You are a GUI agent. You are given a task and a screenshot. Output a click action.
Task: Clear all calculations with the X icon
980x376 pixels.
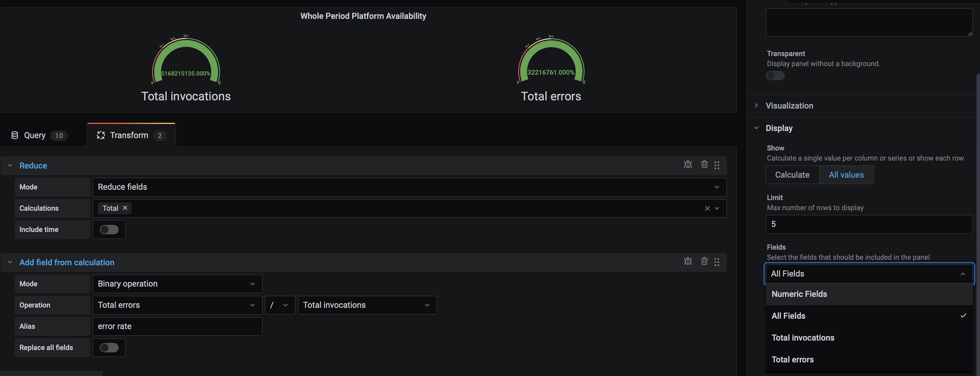click(707, 208)
